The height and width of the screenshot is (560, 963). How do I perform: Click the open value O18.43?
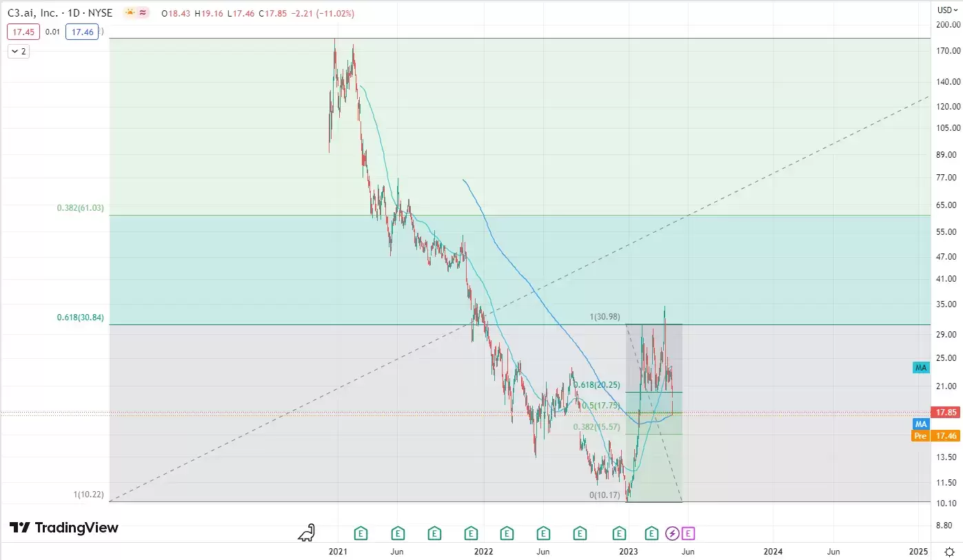point(176,14)
